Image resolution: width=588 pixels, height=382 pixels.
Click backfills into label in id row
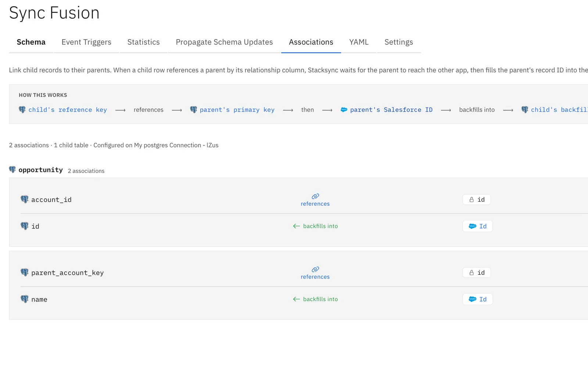pos(320,226)
